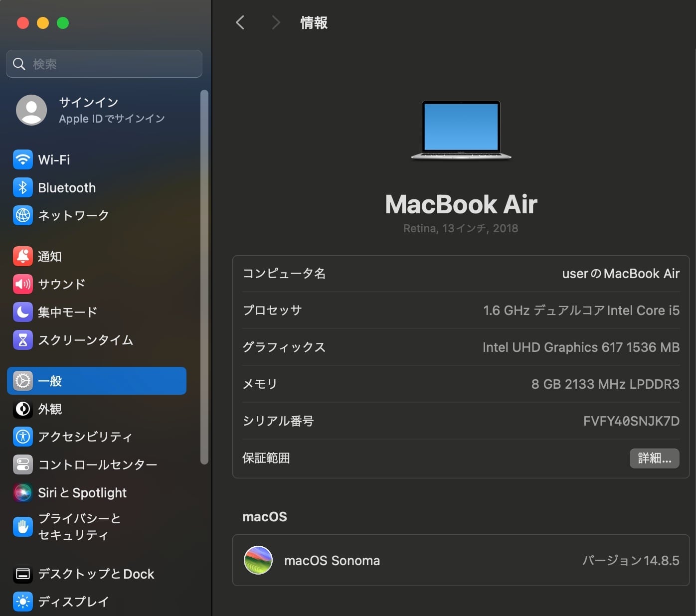Click computer name 'user の MacBook Air'

pyautogui.click(x=621, y=274)
